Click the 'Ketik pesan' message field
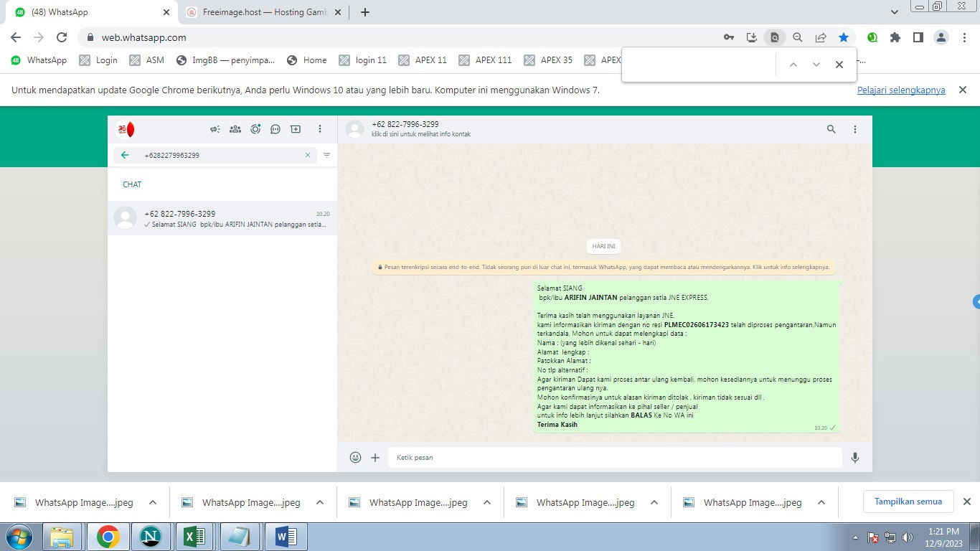Image resolution: width=980 pixels, height=551 pixels. (615, 457)
